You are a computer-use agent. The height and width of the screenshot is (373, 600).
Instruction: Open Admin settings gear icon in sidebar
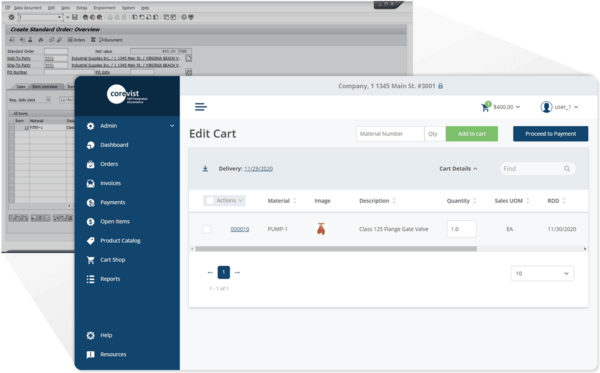[90, 126]
